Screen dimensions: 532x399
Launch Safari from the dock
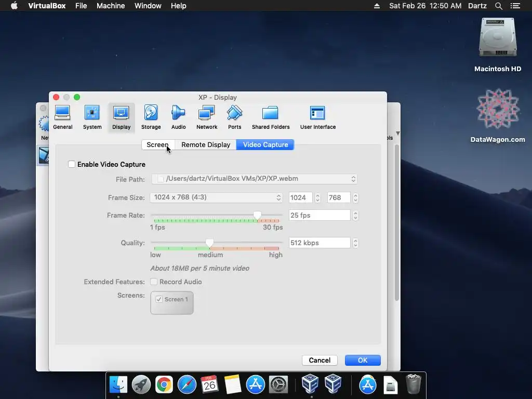(187, 385)
